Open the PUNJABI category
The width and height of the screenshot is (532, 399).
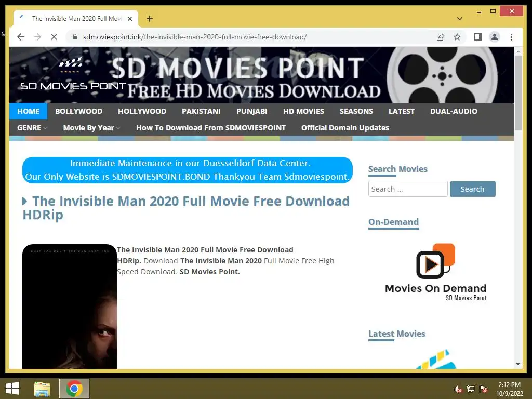[x=252, y=111]
